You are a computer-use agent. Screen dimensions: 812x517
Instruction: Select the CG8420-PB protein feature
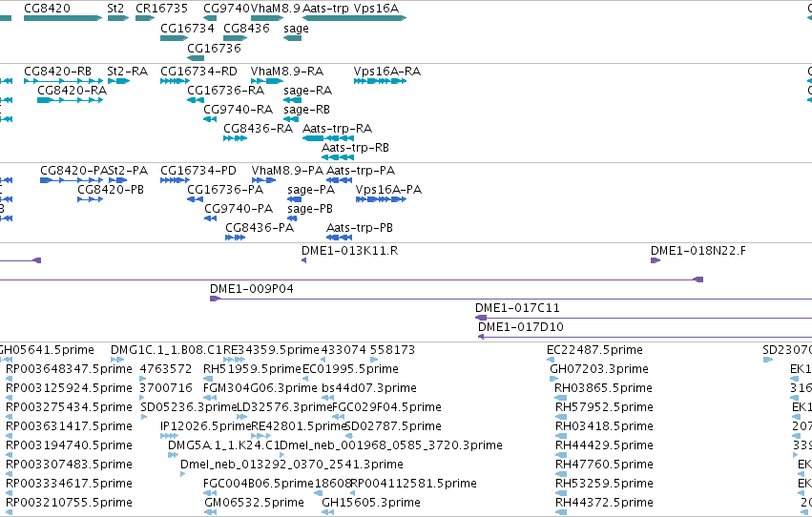(x=90, y=199)
